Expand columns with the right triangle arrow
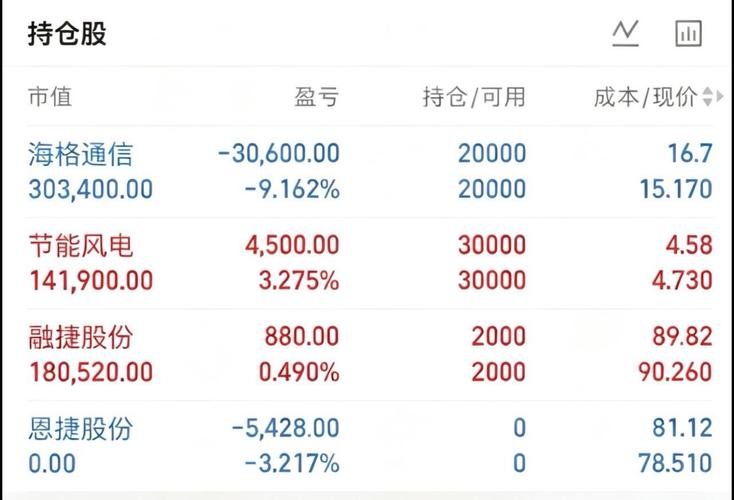The height and width of the screenshot is (500, 734). tap(720, 96)
